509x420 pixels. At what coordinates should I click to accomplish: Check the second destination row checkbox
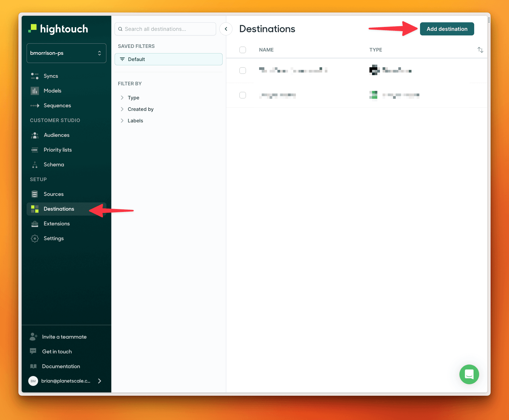[x=243, y=95]
